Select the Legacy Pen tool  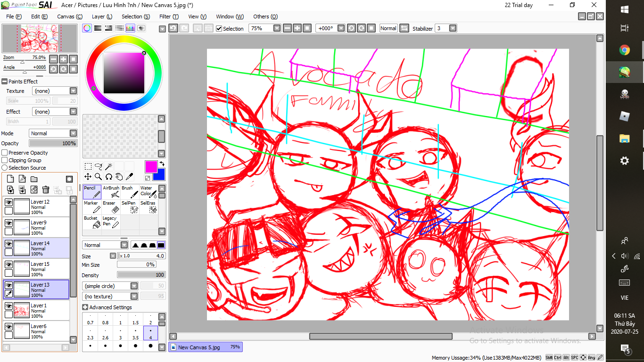(111, 222)
